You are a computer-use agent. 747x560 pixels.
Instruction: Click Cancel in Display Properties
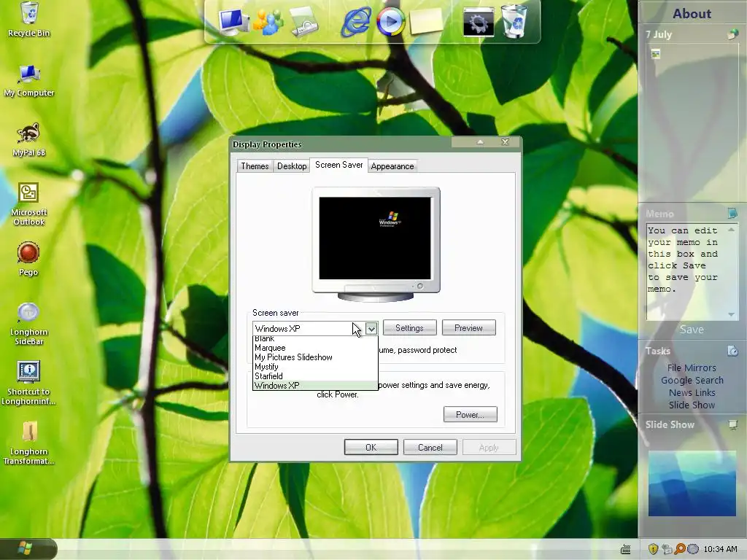[430, 448]
